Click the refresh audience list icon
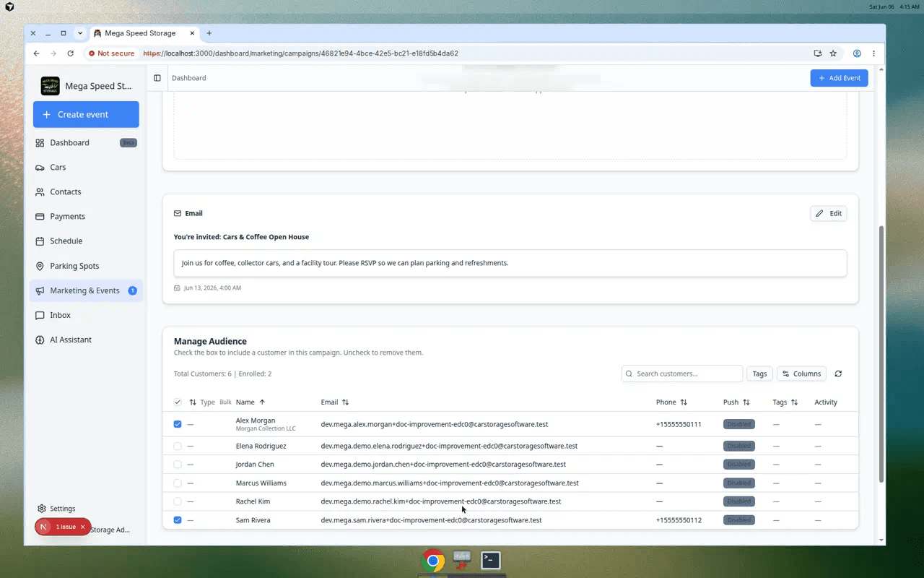The width and height of the screenshot is (924, 578). 838,374
